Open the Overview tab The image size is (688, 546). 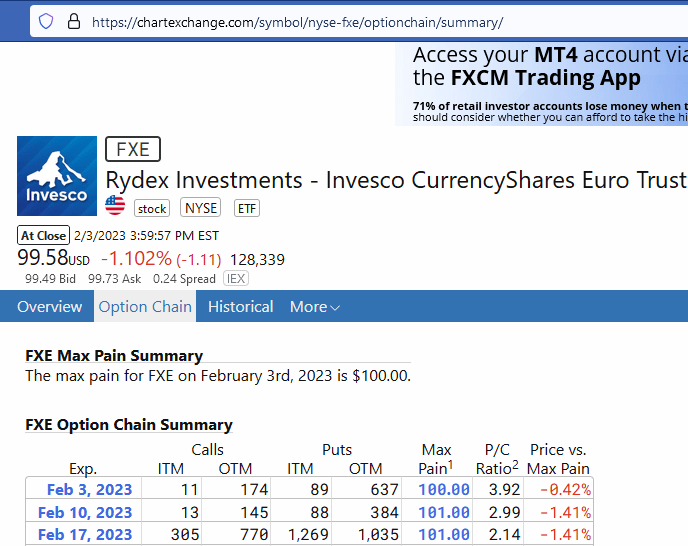click(50, 307)
